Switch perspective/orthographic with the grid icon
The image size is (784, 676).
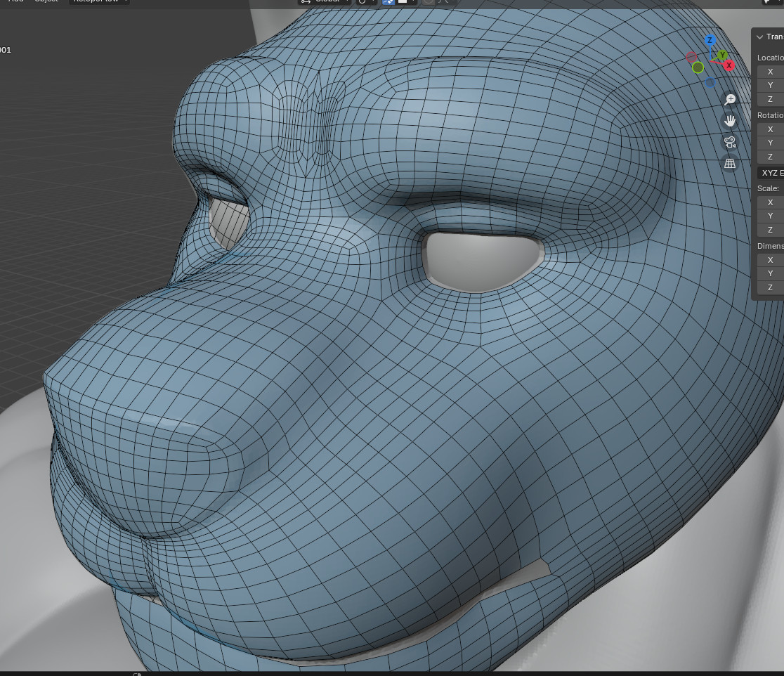730,164
